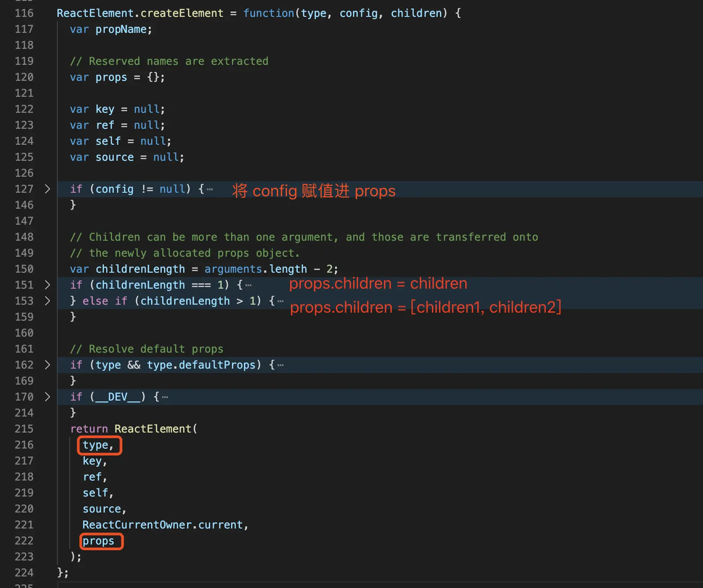703x588 pixels.
Task: Click 'key,' argument on line 217
Action: click(x=95, y=461)
